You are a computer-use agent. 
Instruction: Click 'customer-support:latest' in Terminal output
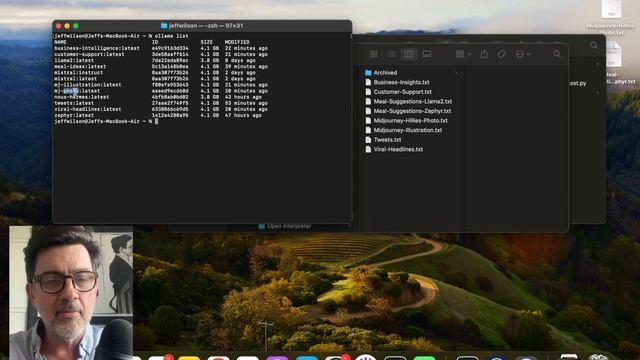click(89, 54)
